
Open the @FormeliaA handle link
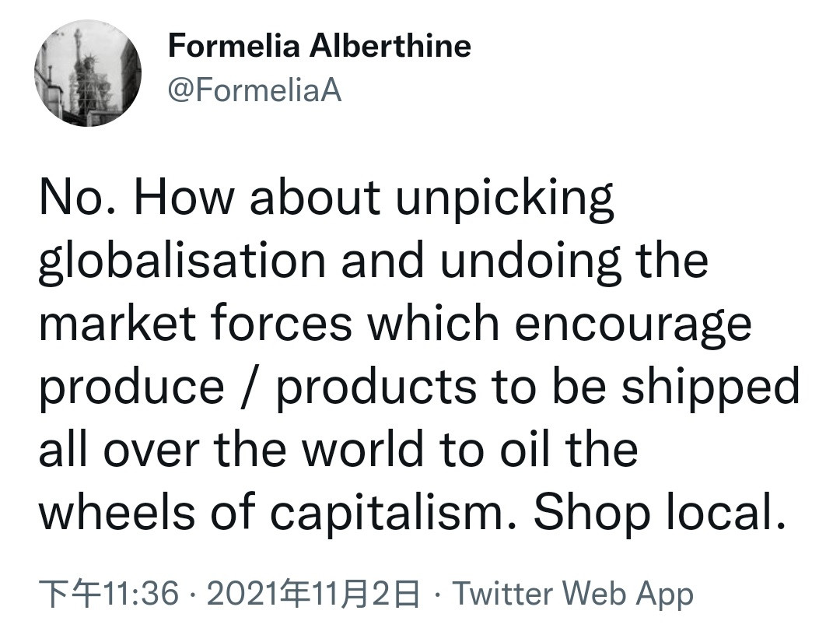click(254, 91)
